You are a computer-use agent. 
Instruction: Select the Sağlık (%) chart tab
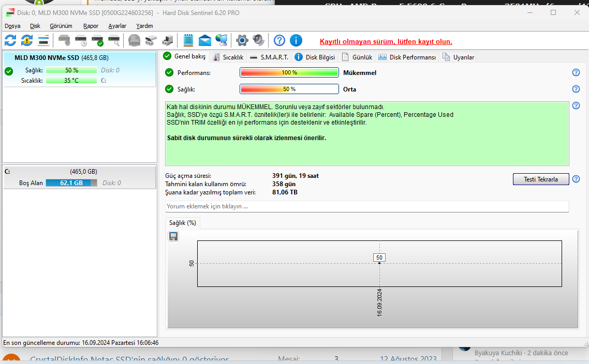(x=183, y=223)
